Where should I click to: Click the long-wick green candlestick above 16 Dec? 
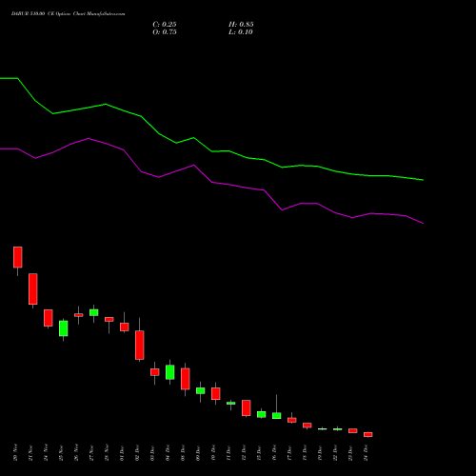[277, 415]
